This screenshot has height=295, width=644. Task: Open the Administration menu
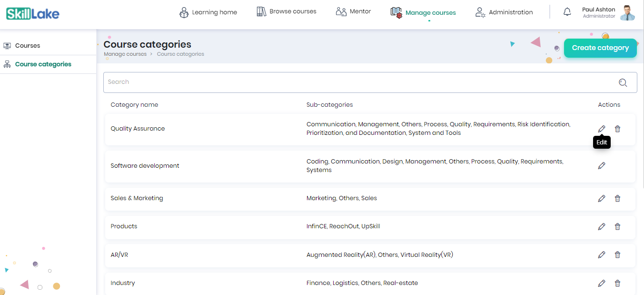(x=504, y=12)
